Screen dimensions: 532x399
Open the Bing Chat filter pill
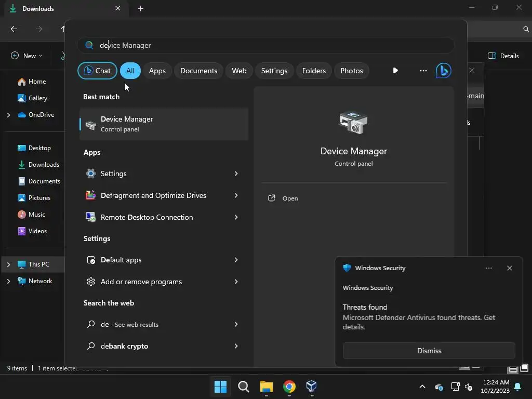pos(97,71)
